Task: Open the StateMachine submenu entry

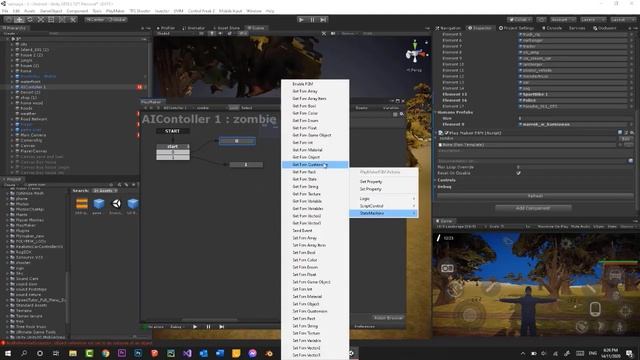Action: click(x=384, y=213)
